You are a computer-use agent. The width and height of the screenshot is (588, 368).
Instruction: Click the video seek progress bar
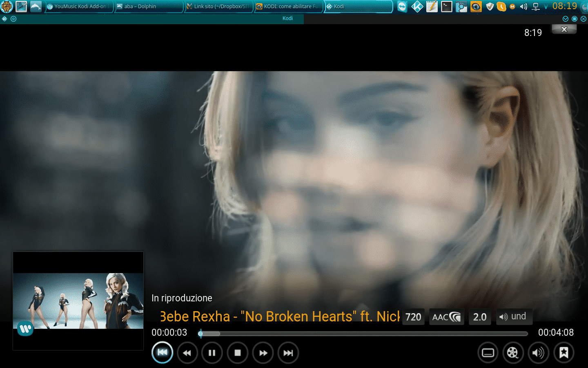(x=363, y=334)
